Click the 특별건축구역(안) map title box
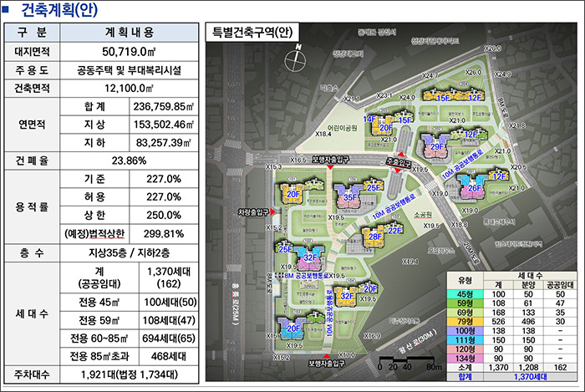The image size is (585, 392). click(x=252, y=33)
